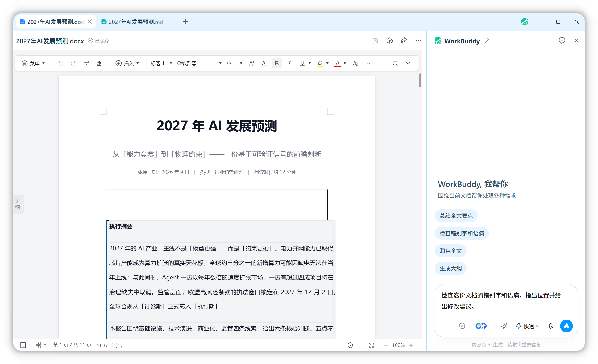This screenshot has height=364, width=598.
Task: Click the microphone voice input icon
Action: 550,326
